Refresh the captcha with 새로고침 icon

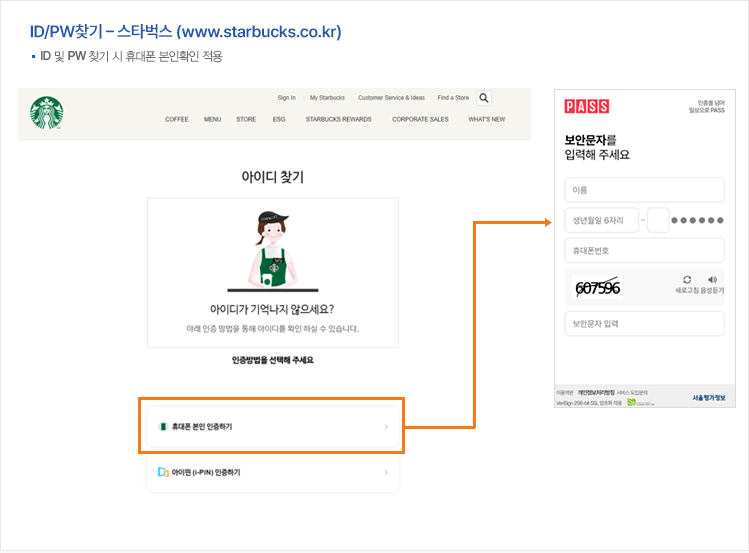[687, 280]
